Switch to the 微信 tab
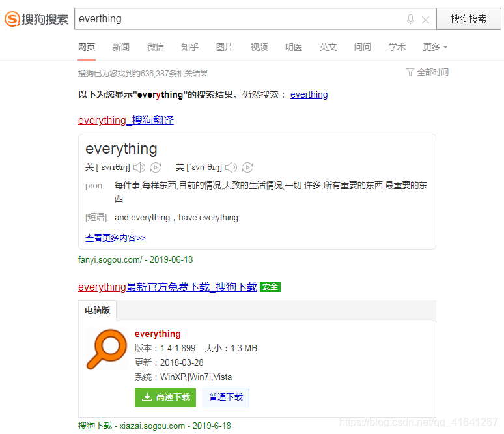This screenshot has width=504, height=434. 155,47
